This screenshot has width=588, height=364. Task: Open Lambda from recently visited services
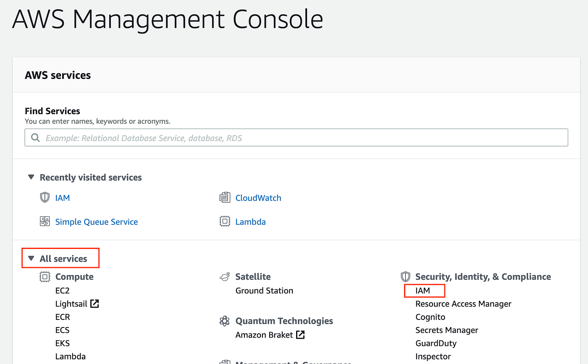pyautogui.click(x=251, y=222)
